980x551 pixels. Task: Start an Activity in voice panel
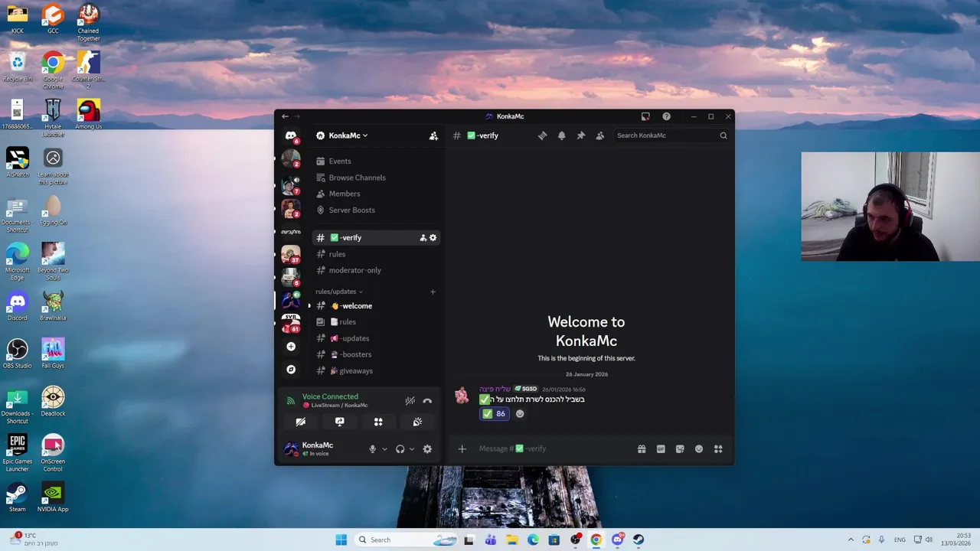[x=378, y=422]
